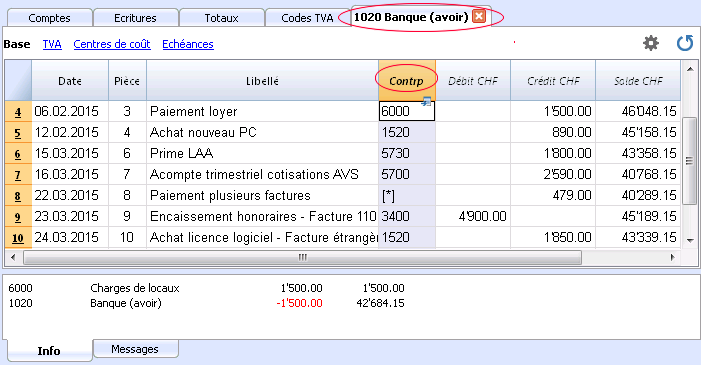Click the date 06.02.2015
This screenshot has height=365, width=701.
[x=70, y=111]
